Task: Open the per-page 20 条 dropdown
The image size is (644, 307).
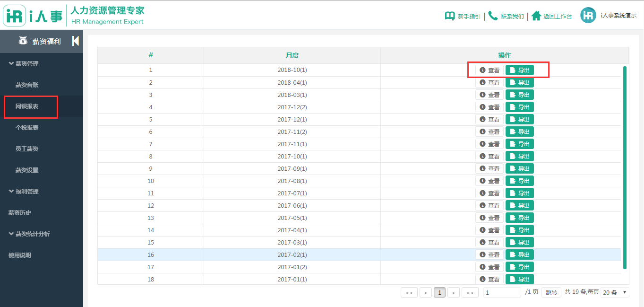Action: point(615,292)
